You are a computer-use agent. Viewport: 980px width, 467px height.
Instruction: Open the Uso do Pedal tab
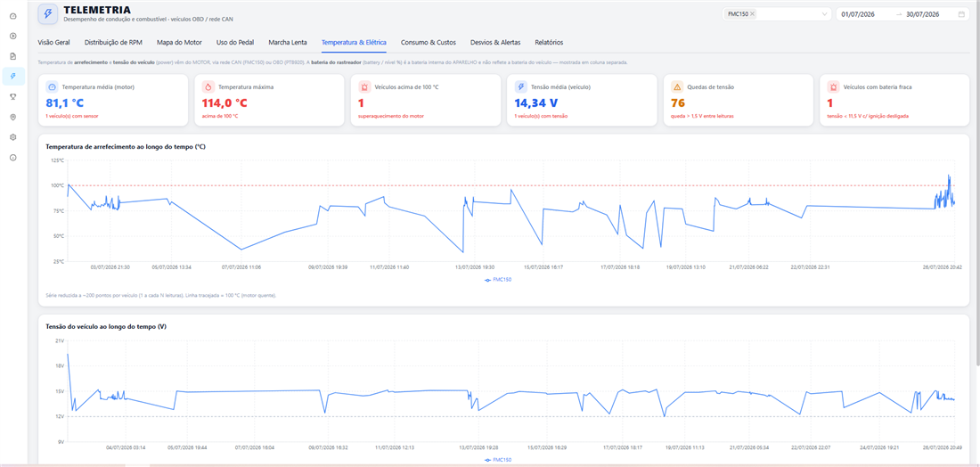pyautogui.click(x=235, y=43)
